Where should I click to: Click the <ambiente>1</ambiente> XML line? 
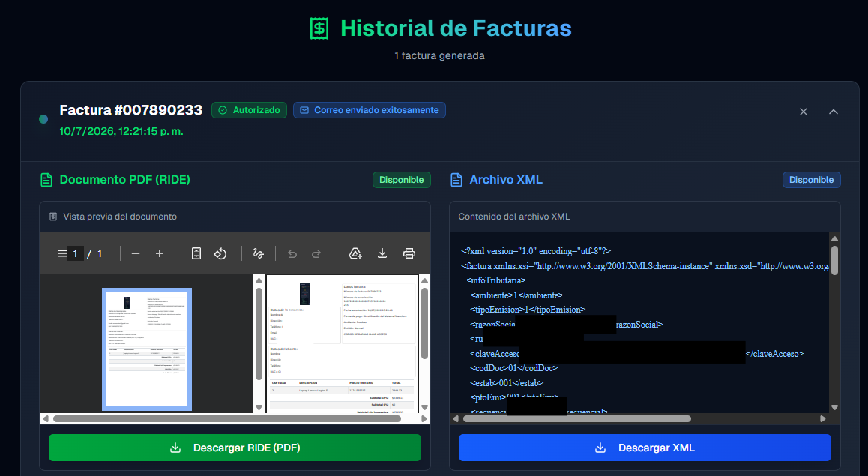516,295
